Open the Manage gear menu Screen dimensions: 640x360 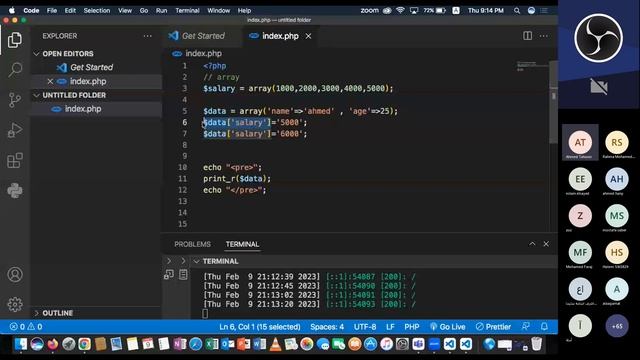(15, 304)
